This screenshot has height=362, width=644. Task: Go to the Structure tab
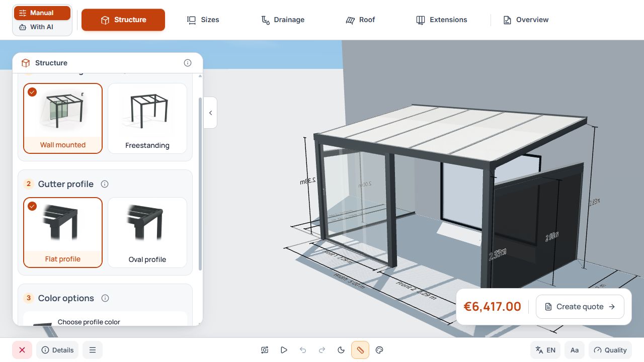click(123, 20)
